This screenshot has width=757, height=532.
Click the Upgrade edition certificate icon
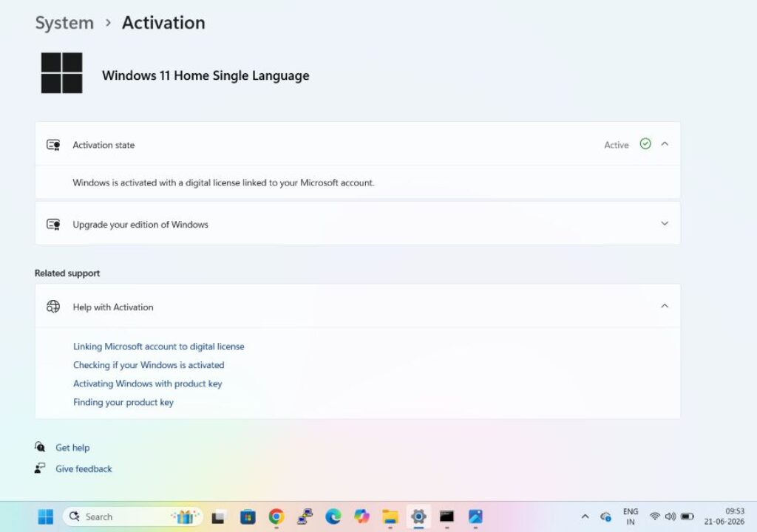click(53, 225)
